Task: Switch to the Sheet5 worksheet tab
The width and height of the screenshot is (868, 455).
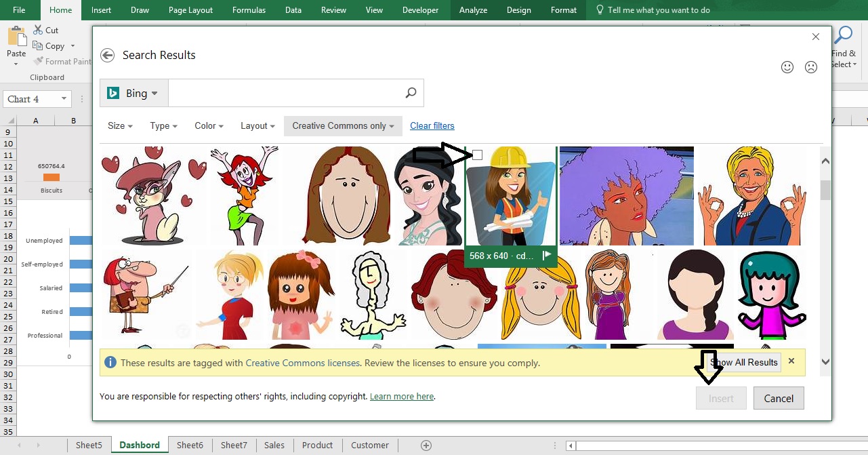Action: click(x=89, y=446)
